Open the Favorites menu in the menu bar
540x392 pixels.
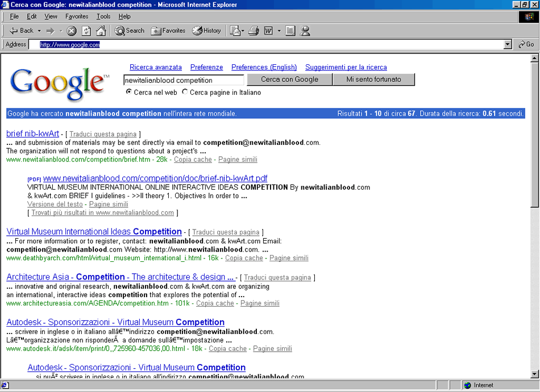coord(77,16)
